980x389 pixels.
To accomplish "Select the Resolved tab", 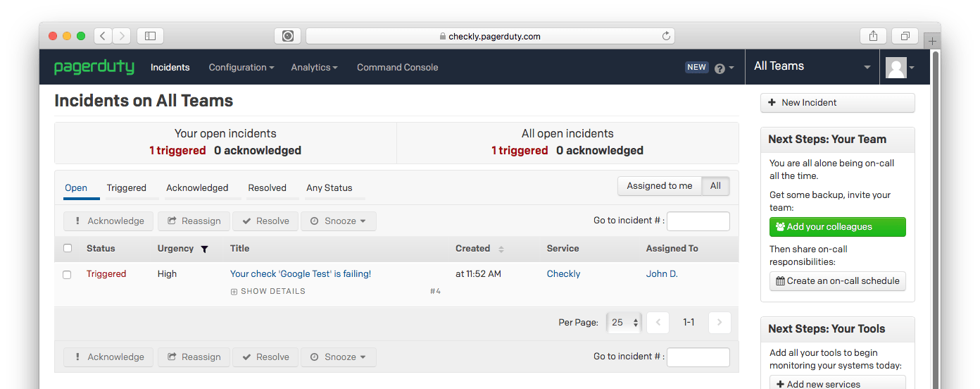I will [x=267, y=188].
